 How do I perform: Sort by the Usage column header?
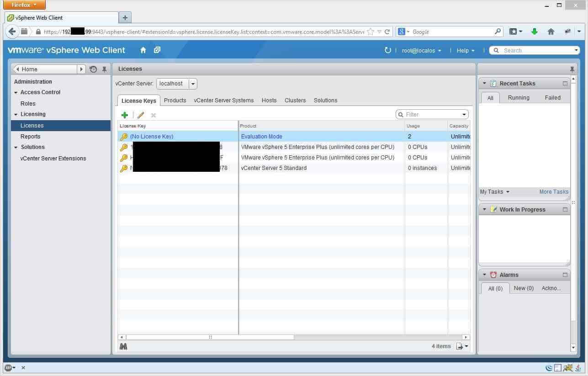(426, 126)
